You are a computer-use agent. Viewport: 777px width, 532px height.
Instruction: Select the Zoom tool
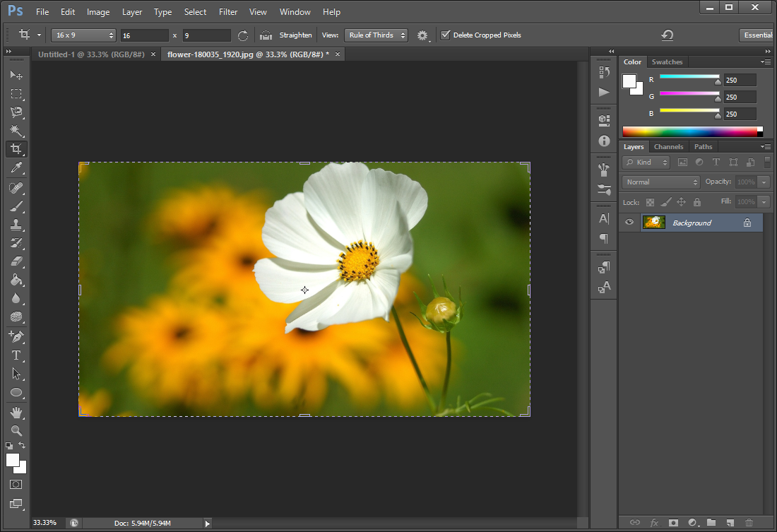pos(16,430)
